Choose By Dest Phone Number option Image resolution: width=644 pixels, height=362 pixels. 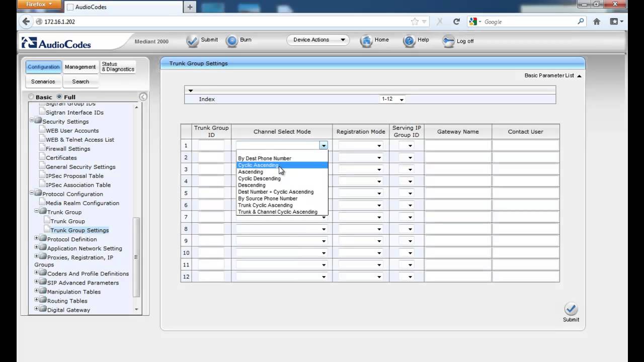(x=282, y=158)
